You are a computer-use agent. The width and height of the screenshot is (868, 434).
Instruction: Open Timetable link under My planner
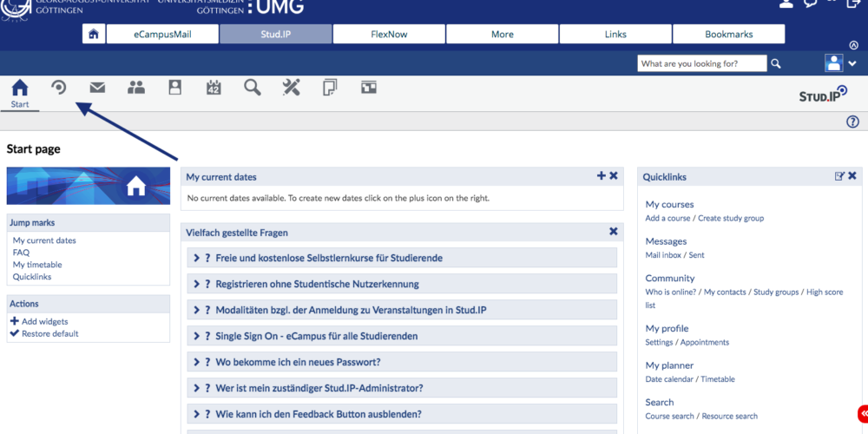point(718,379)
